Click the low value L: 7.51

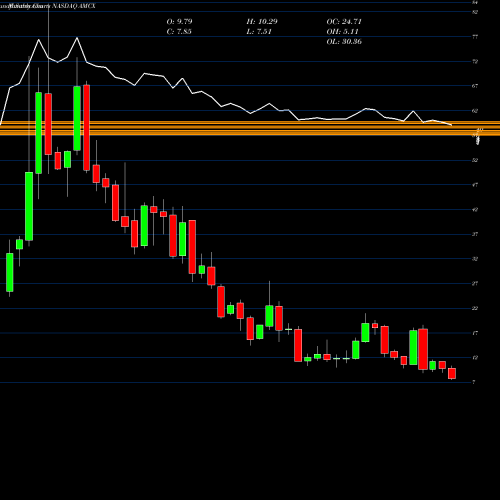coord(259,32)
